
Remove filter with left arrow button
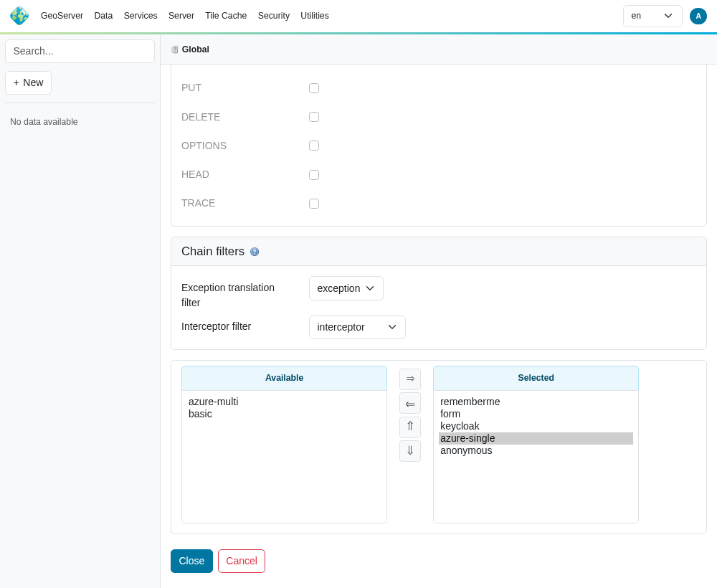pos(409,403)
